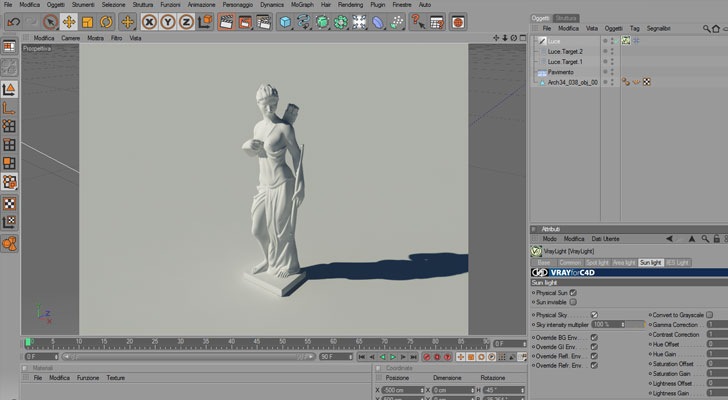Open the IES Light tab

[x=677, y=263]
